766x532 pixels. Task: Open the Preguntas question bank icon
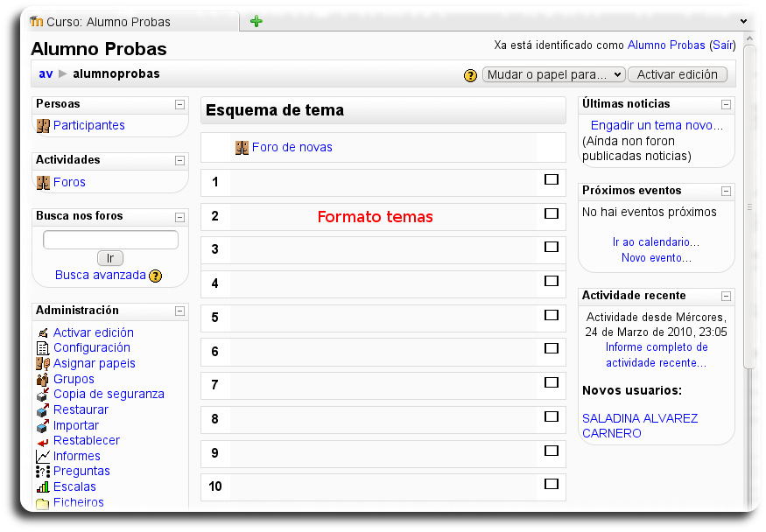click(x=41, y=471)
